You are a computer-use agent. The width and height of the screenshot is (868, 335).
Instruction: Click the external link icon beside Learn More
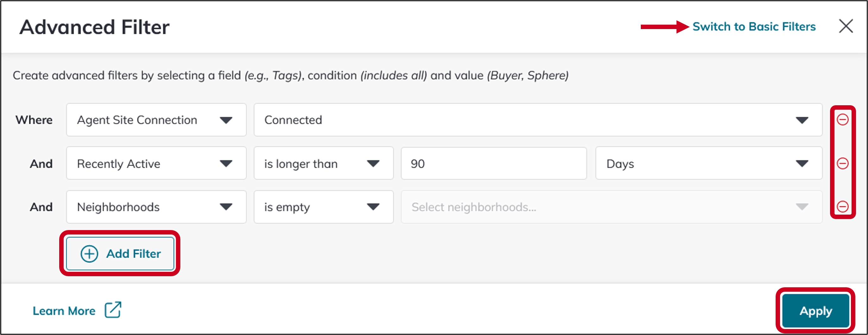113,310
